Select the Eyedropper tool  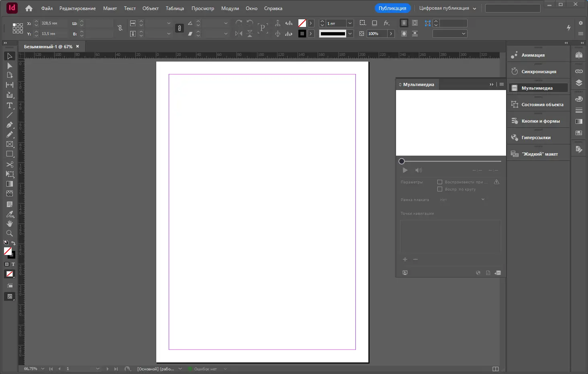point(10,214)
